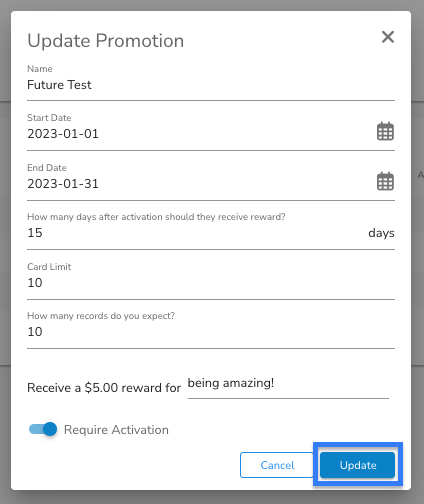
Task: Click the 'Receive a $5.00 reward for' text
Action: pyautogui.click(x=104, y=388)
